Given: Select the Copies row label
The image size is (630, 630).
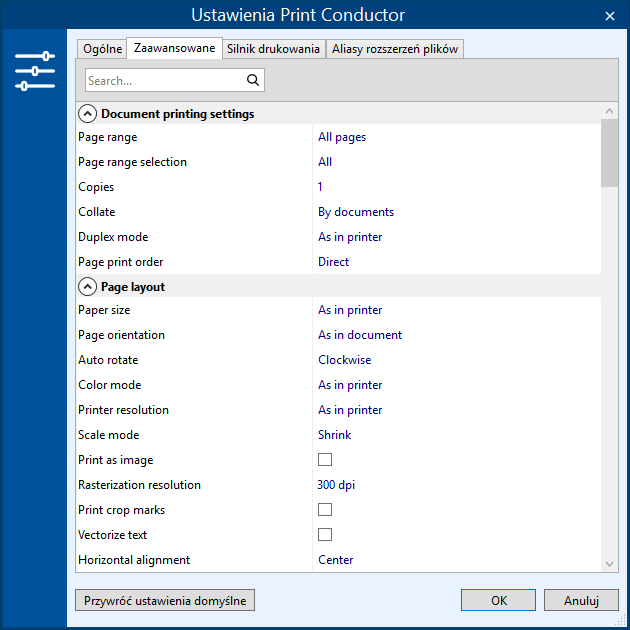Looking at the screenshot, I should [96, 187].
